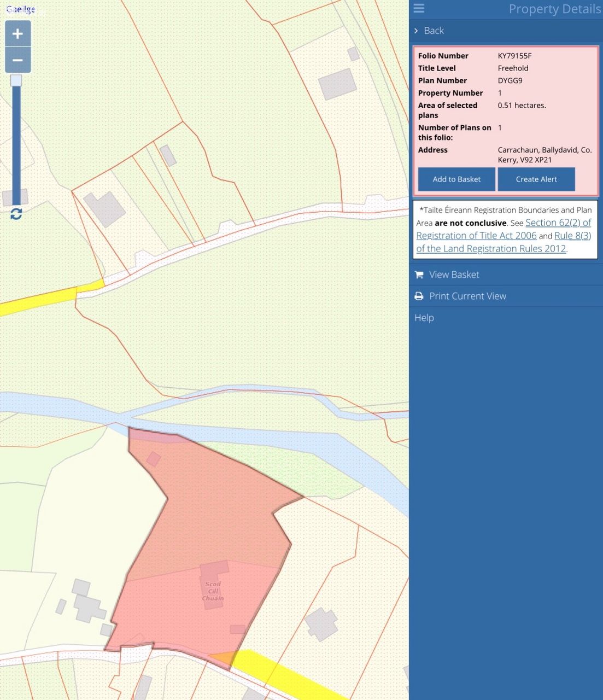Click the yellow road segment at bottom
The image size is (603, 700).
point(284,674)
